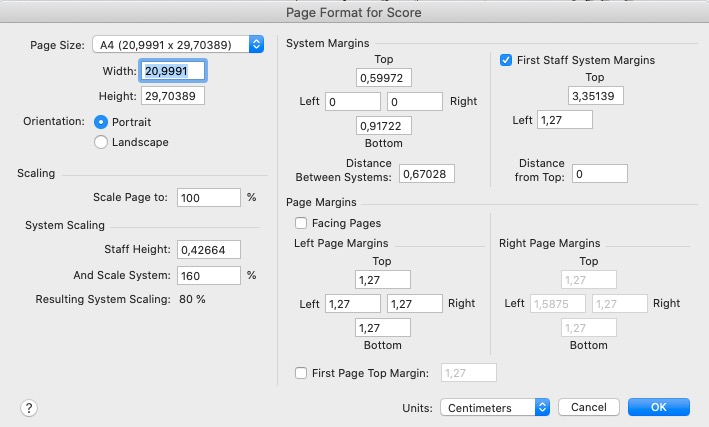The width and height of the screenshot is (709, 427).
Task: Enable First Page Top Margin checkbox
Action: (x=301, y=373)
